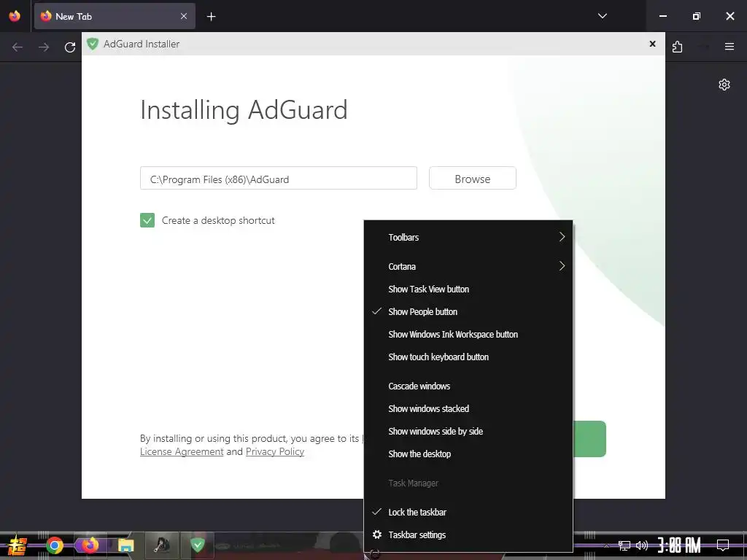Uncheck Create a desktop shortcut checkbox

coord(147,220)
